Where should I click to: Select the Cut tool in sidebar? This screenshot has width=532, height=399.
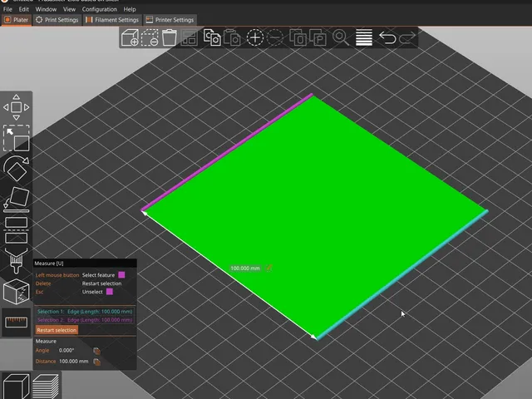17,230
